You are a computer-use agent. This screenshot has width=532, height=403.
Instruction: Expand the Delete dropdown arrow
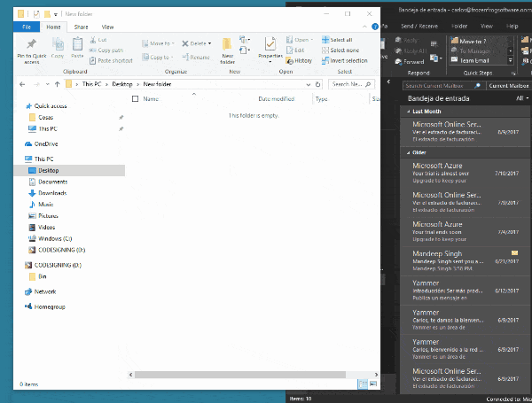209,43
